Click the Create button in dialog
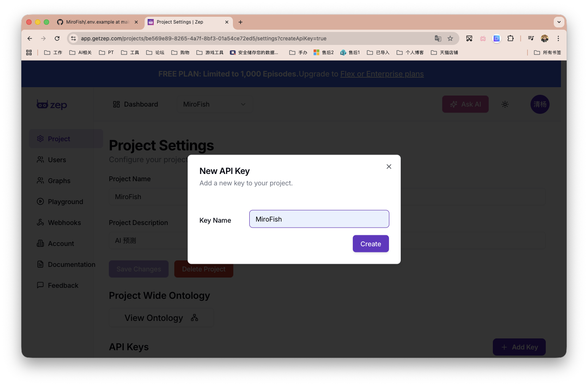Screen dimensions: 588x386 370,244
